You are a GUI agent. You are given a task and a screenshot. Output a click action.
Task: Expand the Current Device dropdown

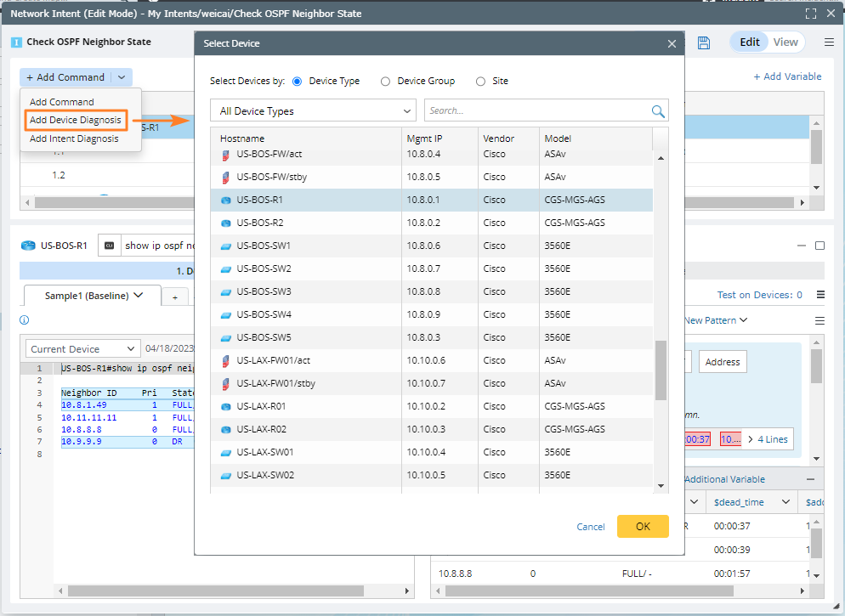coord(82,349)
